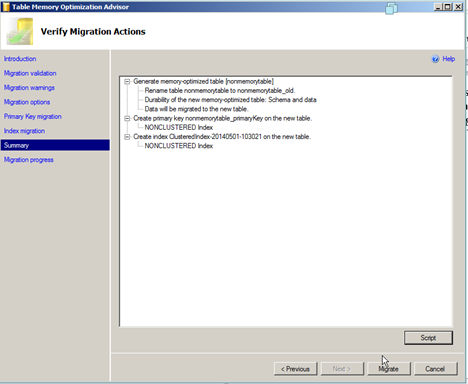Collapse the Generate memory-optimized table node
The image size is (468, 384).
click(127, 81)
